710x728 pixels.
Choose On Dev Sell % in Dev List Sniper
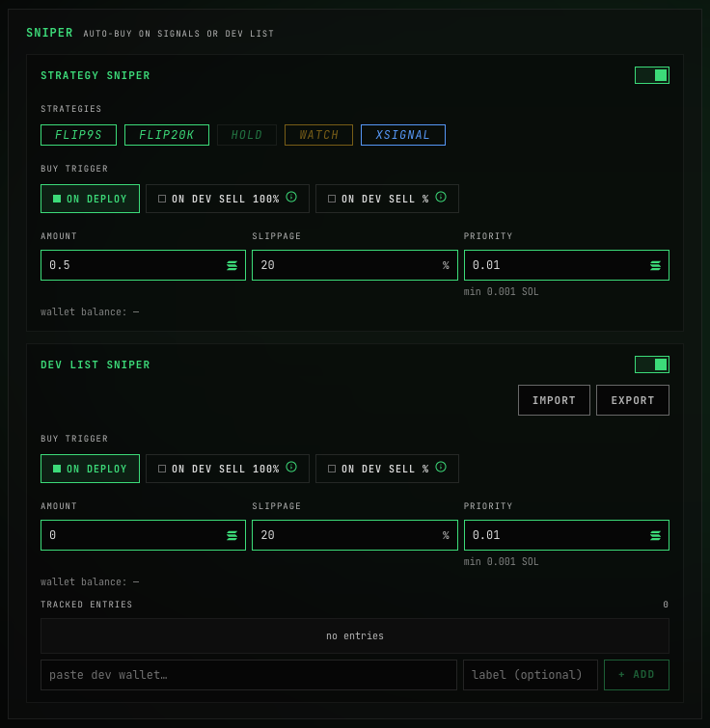coord(387,469)
